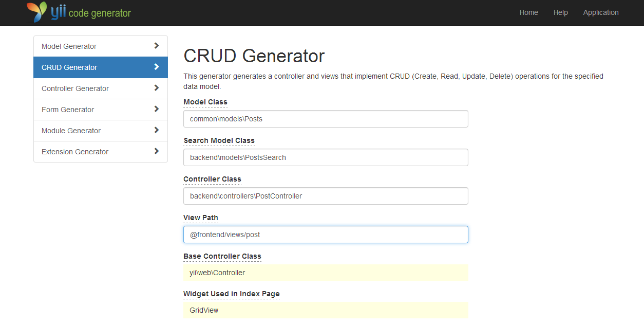Click chevron arrow beside Controller Generator
Screen dimensions: 644x324
click(157, 88)
